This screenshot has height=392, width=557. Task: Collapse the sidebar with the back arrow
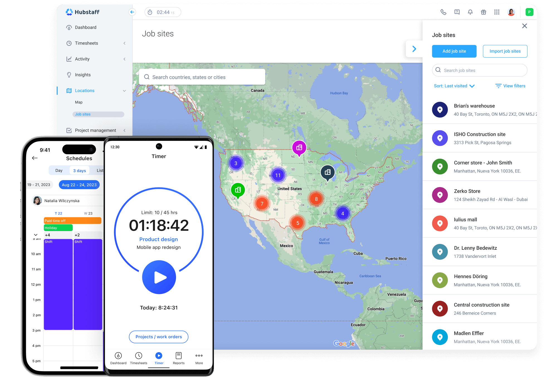[x=132, y=12]
